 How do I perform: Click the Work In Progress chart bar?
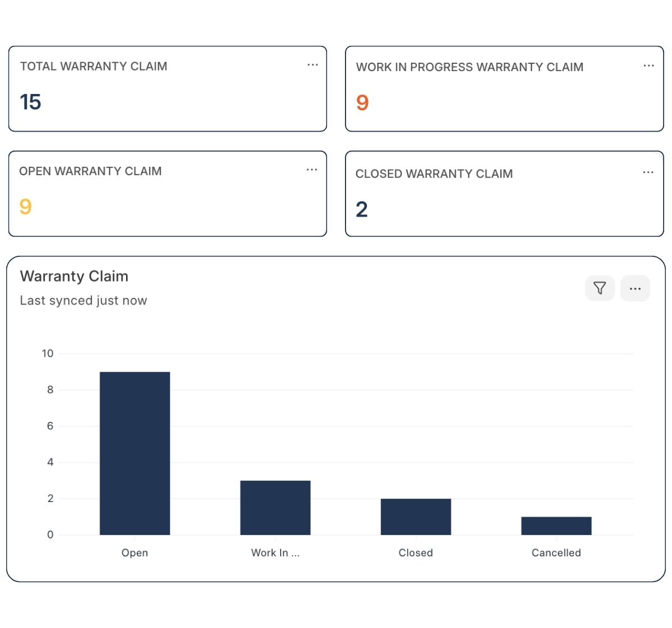[276, 508]
